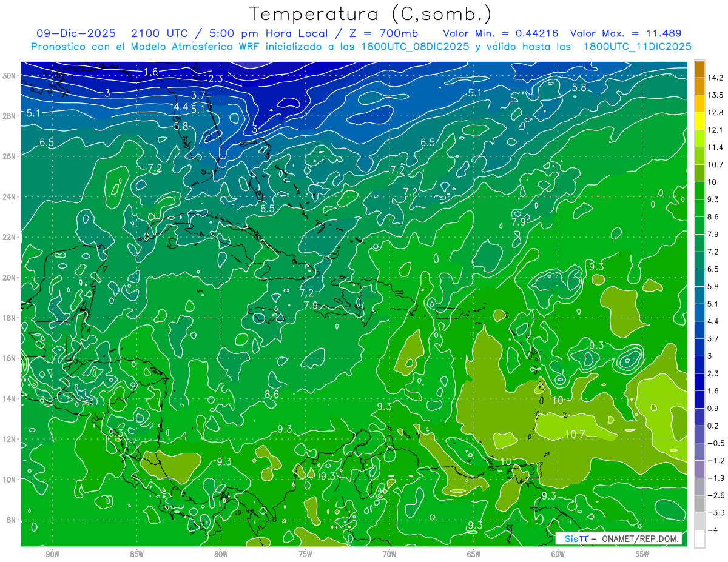This screenshot has height=562, width=728.
Task: Pick the purple legend swatch between -1.2 and -0.5
Action: click(699, 452)
